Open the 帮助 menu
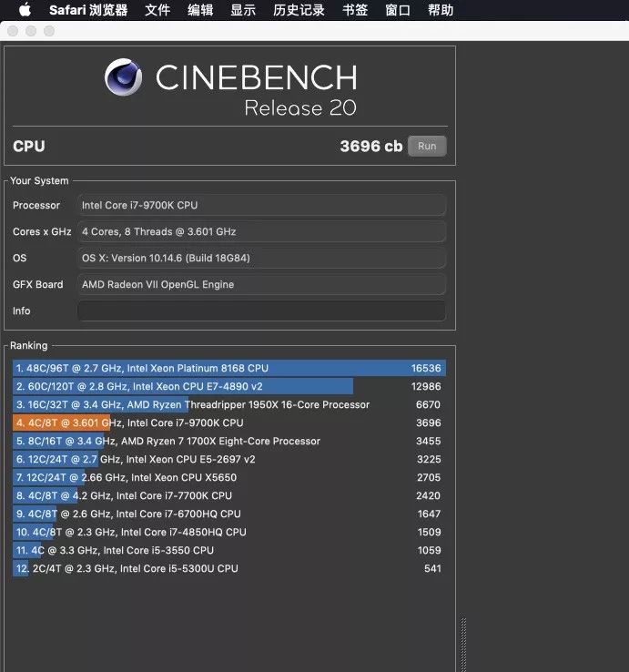The height and width of the screenshot is (672, 629). (441, 10)
